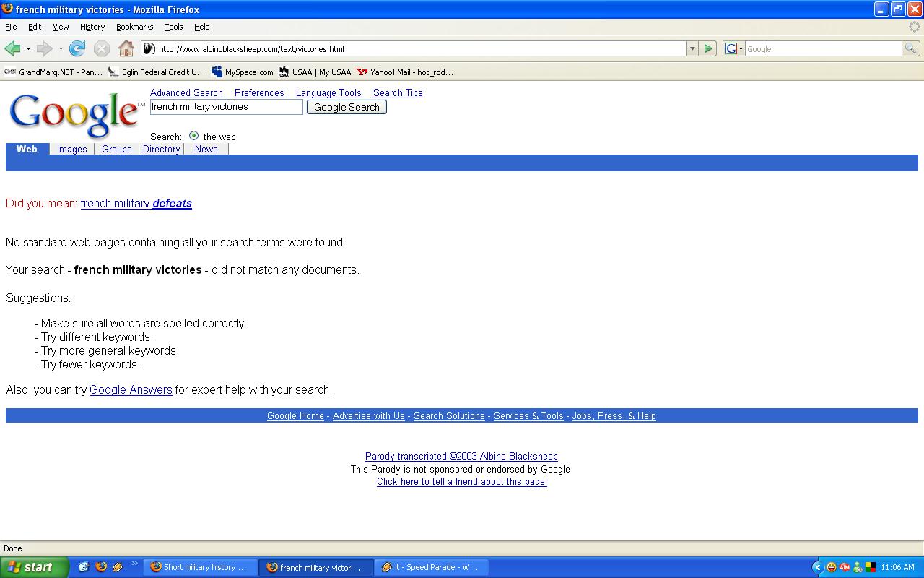This screenshot has width=924, height=578.
Task: Open the Help menu
Action: coord(202,27)
